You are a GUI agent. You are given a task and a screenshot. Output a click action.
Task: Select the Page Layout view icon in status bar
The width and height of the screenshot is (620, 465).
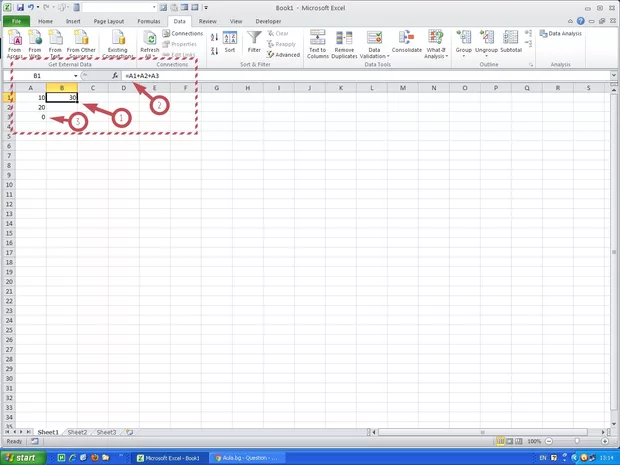point(510,441)
